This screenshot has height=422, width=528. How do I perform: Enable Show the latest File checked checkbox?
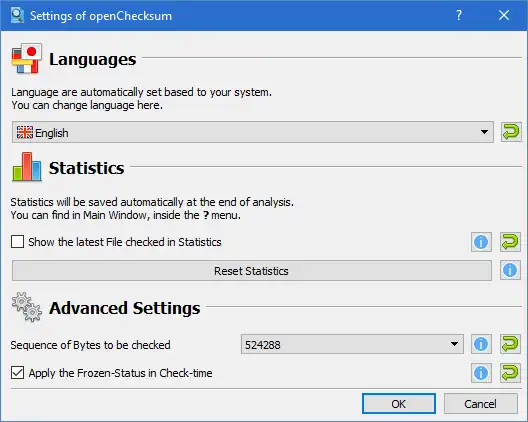click(x=18, y=242)
